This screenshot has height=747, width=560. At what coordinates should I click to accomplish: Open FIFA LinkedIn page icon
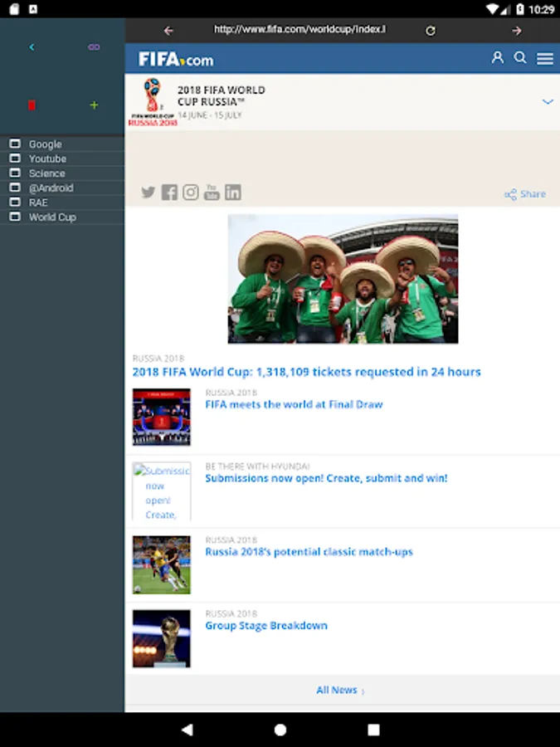pos(233,192)
